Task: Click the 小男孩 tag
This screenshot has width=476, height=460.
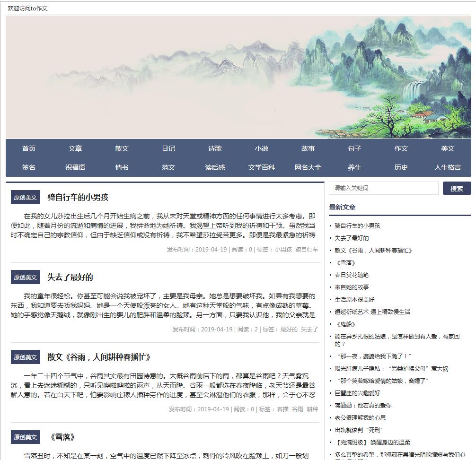Action: (283, 250)
